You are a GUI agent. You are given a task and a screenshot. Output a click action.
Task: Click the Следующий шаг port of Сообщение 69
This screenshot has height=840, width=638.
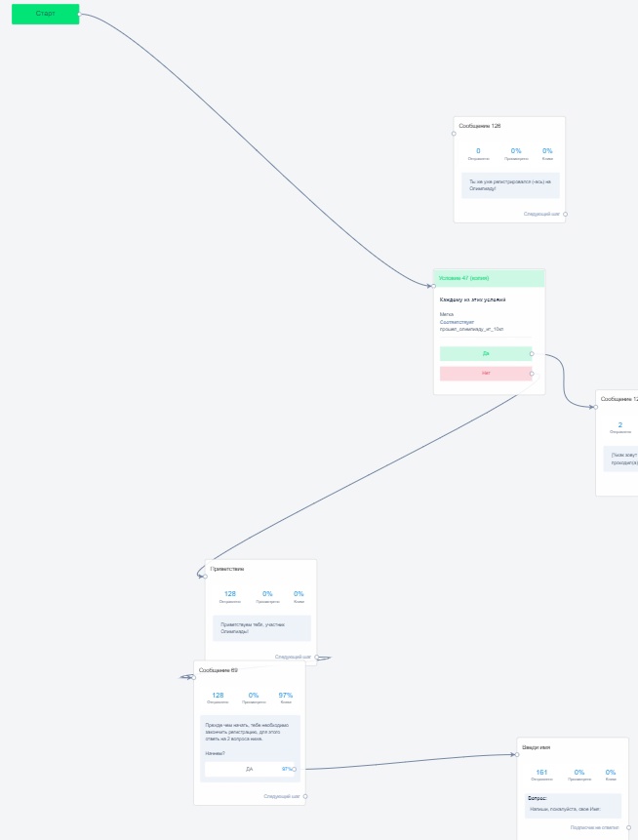pyautogui.click(x=305, y=796)
